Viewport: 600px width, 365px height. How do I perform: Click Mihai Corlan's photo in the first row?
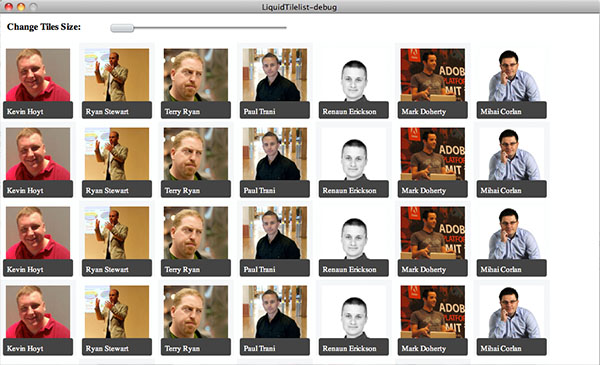[x=512, y=75]
